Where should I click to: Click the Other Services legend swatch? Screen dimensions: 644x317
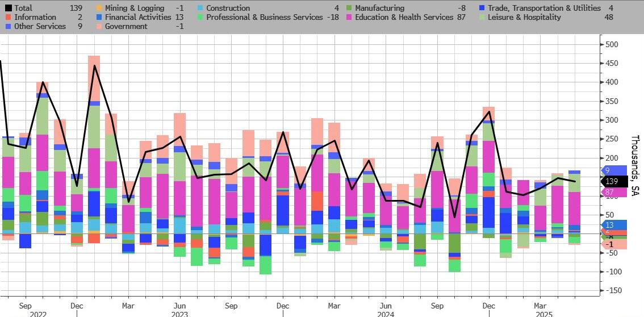[9, 26]
